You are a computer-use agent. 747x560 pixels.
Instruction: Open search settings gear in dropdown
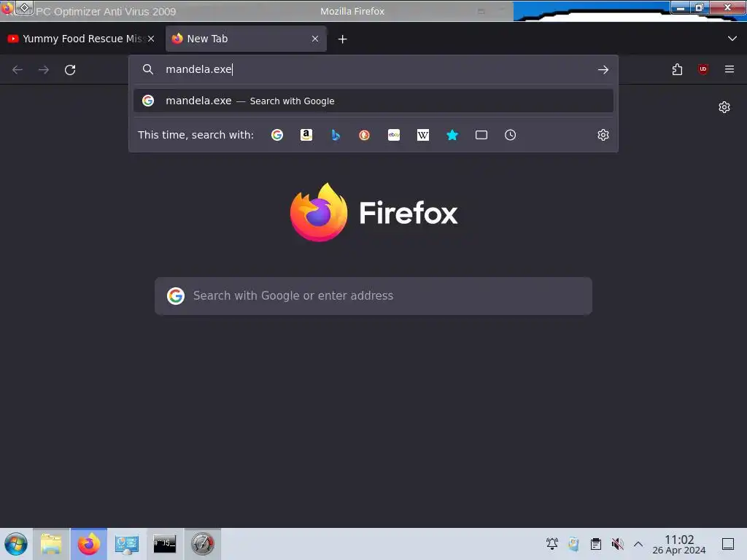pos(603,135)
